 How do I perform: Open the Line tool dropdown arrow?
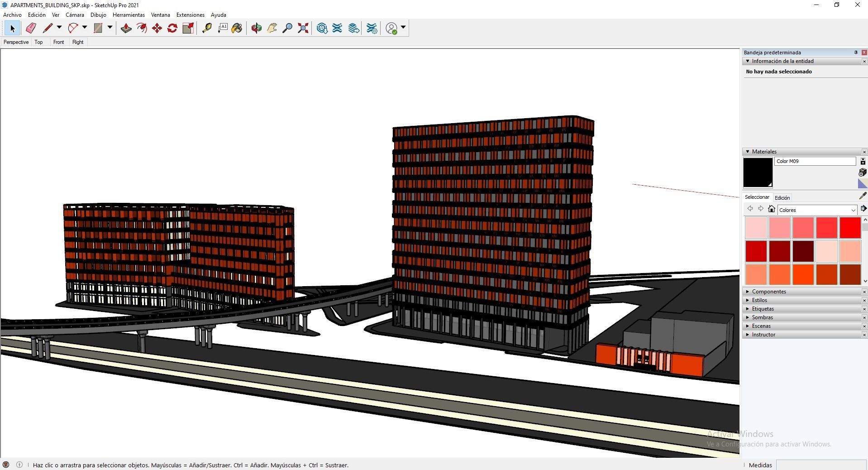coord(59,28)
